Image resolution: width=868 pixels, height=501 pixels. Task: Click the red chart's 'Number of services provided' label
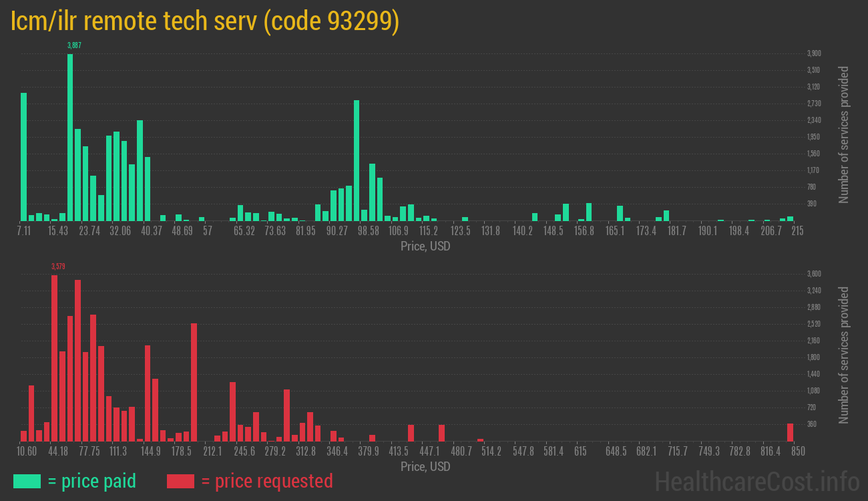[x=844, y=355]
